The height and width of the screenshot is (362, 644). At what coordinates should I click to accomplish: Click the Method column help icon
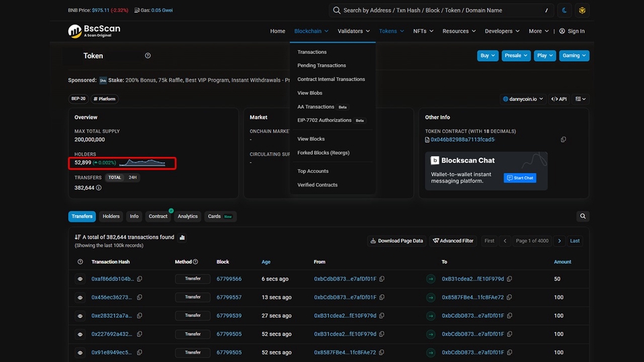(x=195, y=262)
